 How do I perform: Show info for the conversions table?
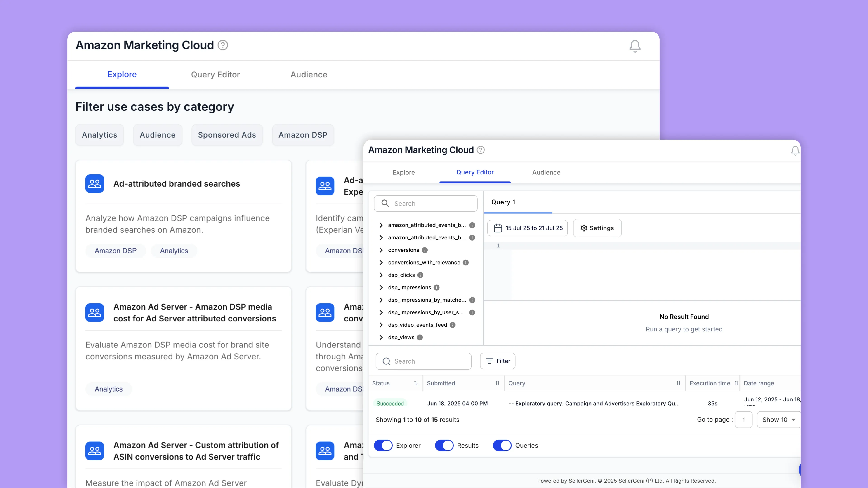[425, 250]
